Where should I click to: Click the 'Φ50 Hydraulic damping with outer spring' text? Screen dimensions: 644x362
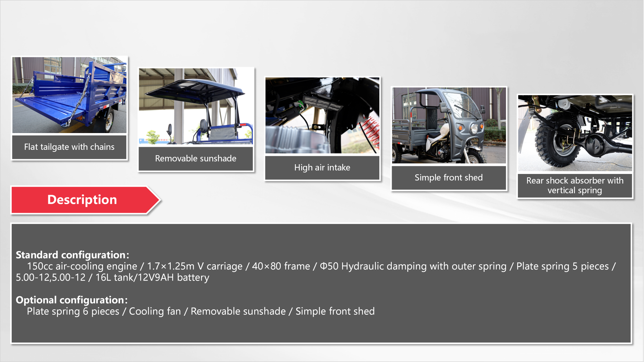413,266
